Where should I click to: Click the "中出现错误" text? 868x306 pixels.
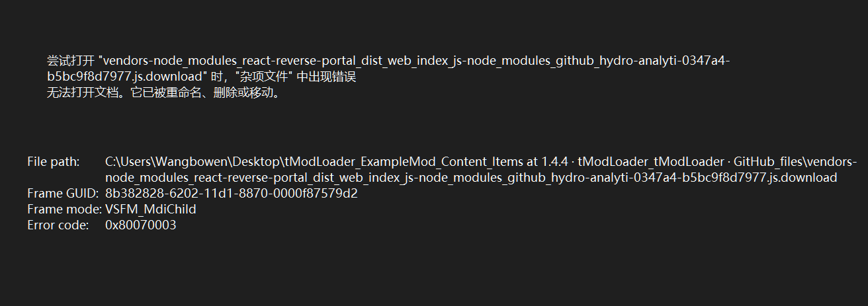pyautogui.click(x=326, y=77)
